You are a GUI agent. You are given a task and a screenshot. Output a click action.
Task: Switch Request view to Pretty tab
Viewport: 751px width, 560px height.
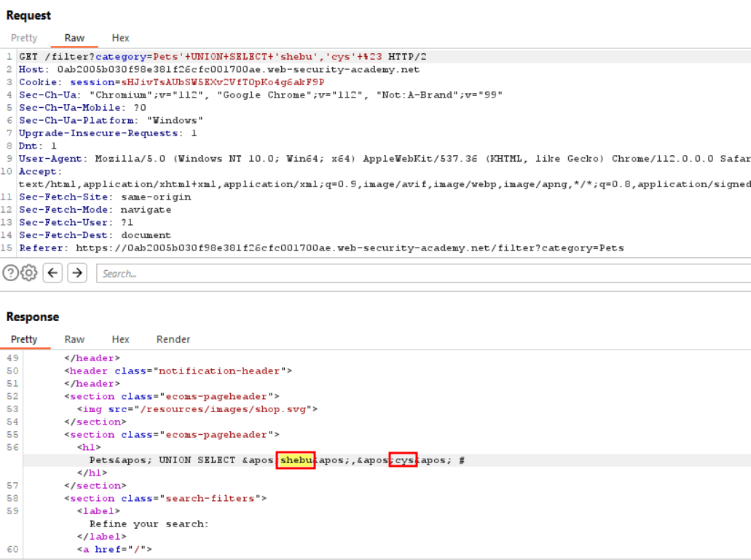tap(24, 38)
